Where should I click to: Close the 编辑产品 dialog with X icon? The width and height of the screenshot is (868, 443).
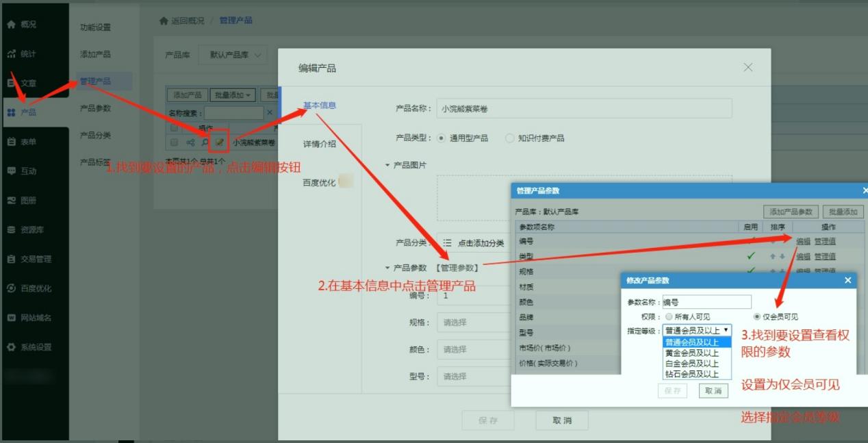[748, 67]
